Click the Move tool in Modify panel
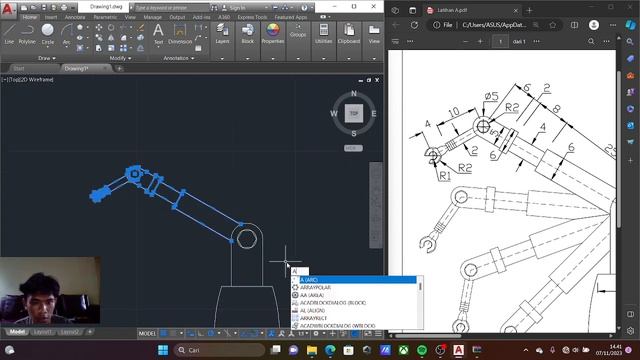640x360 pixels. tap(99, 27)
